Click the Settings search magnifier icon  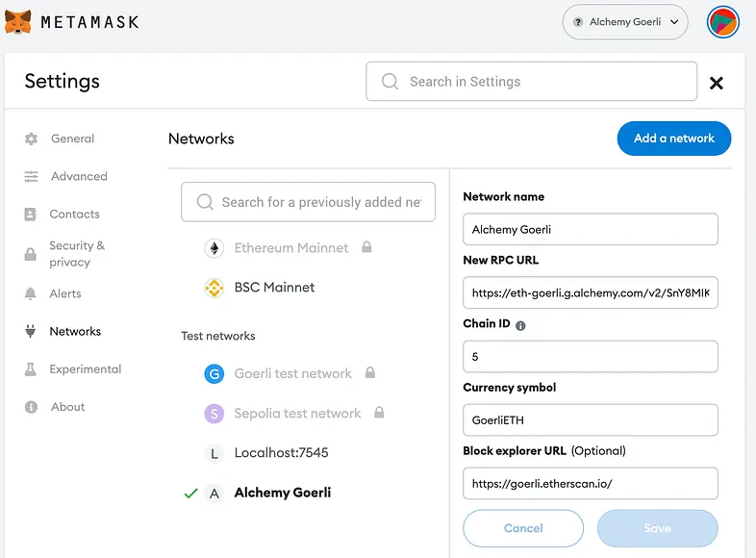pyautogui.click(x=390, y=82)
